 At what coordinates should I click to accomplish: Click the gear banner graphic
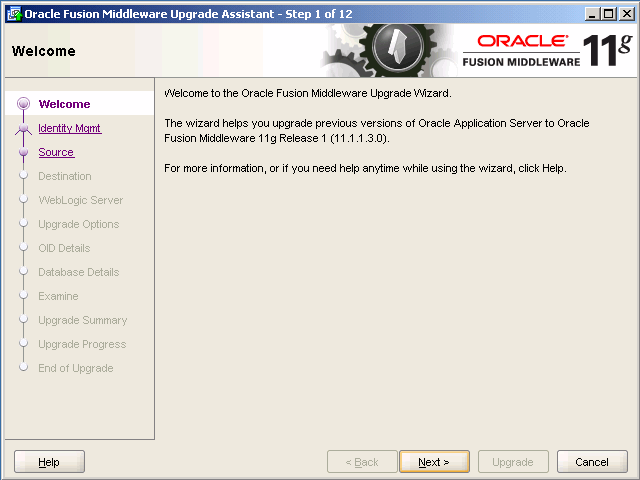pyautogui.click(x=390, y=50)
